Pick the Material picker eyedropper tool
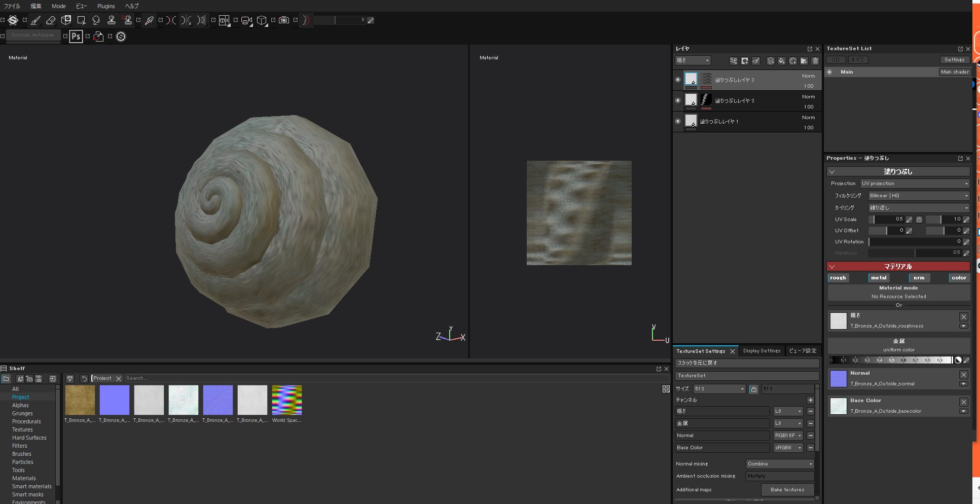 (x=149, y=20)
